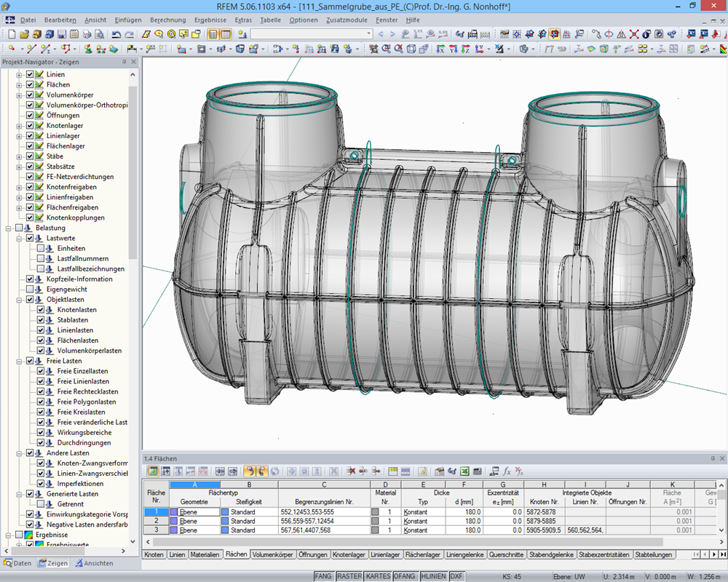
Task: Click the open folder icon in toolbar
Action: [24, 34]
